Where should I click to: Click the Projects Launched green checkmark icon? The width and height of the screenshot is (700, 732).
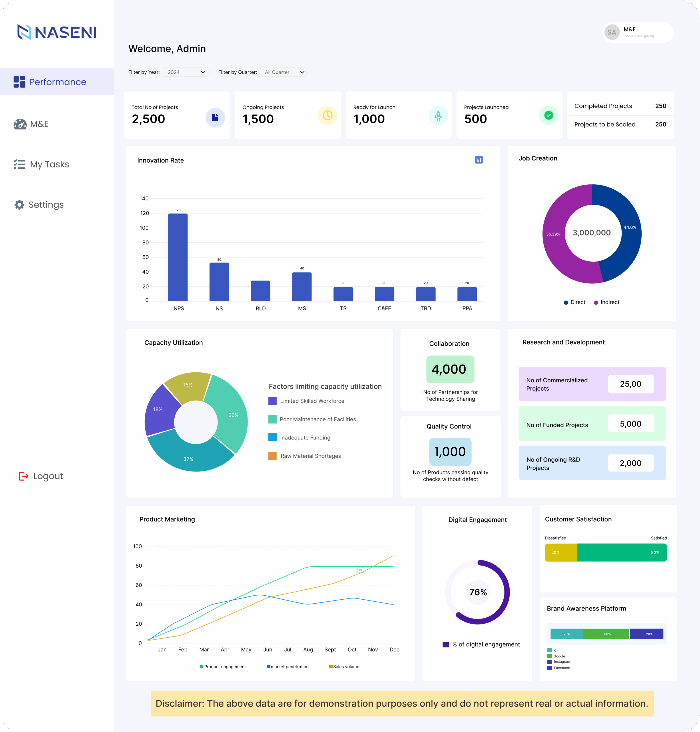coord(548,115)
